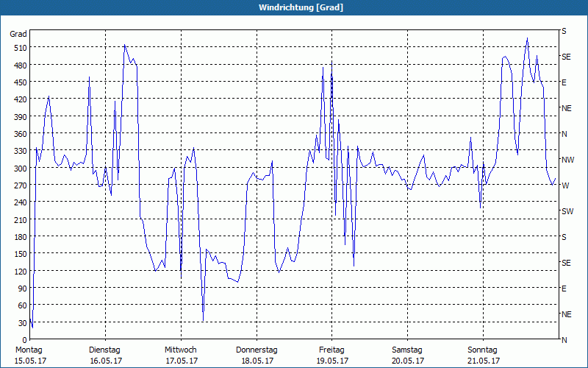Click the 'Freitag' day label
This screenshot has height=368, width=588.
coord(331,350)
